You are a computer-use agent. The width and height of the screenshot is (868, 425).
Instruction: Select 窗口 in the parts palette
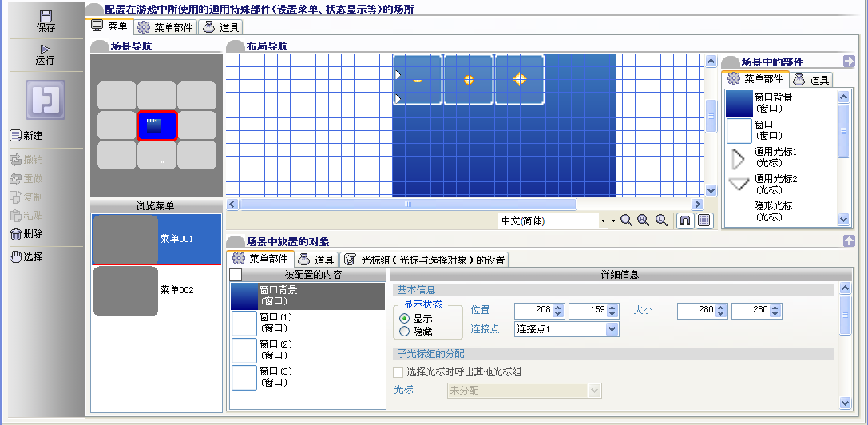(782, 131)
